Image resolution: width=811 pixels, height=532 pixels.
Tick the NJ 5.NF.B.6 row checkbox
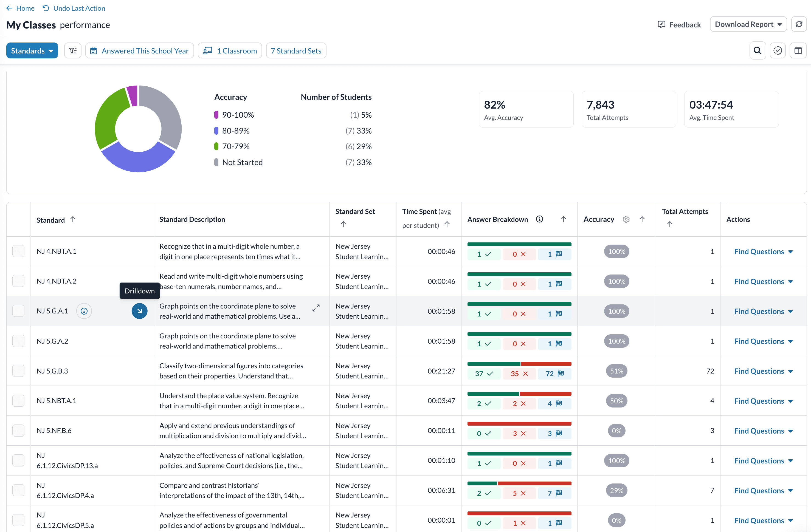(18, 431)
